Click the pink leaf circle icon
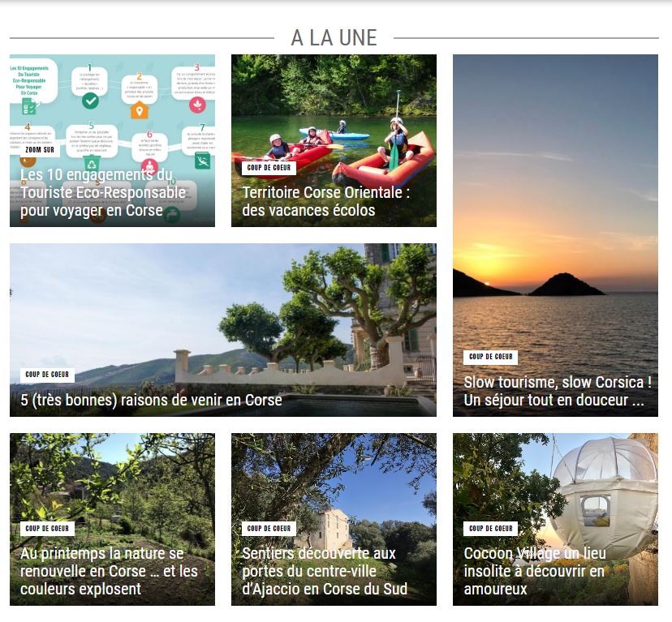Screen dimensions: 672x622 pyautogui.click(x=197, y=105)
